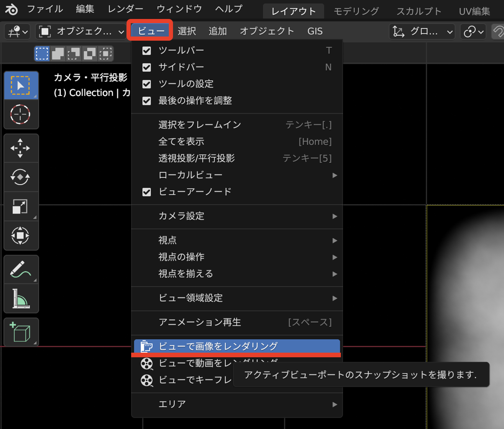Open the pivot point dropdown

point(473,32)
